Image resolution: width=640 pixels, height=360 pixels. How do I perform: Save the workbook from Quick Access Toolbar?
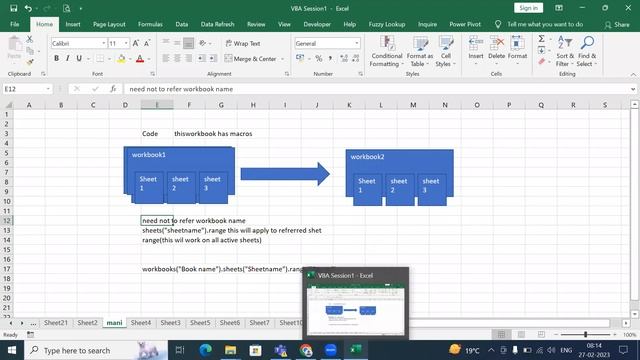pyautogui.click(x=13, y=8)
